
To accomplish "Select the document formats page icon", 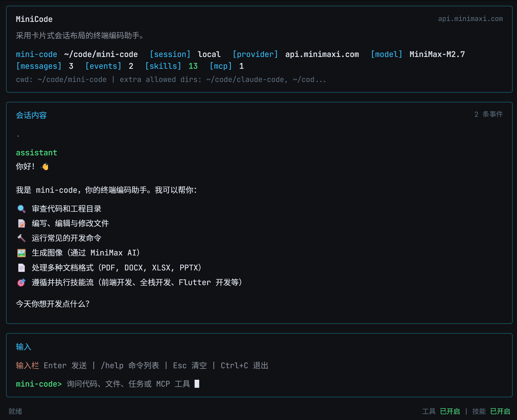I will pyautogui.click(x=21, y=268).
